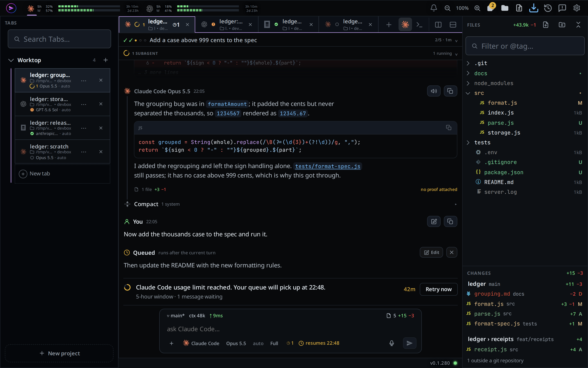The height and width of the screenshot is (368, 588).
Task: Click Edit on the queued message
Action: [x=431, y=252]
